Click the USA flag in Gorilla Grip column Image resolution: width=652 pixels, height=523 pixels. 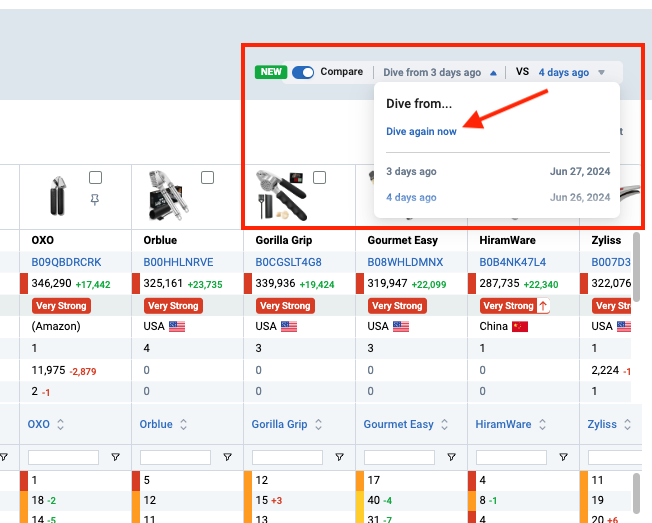[289, 327]
